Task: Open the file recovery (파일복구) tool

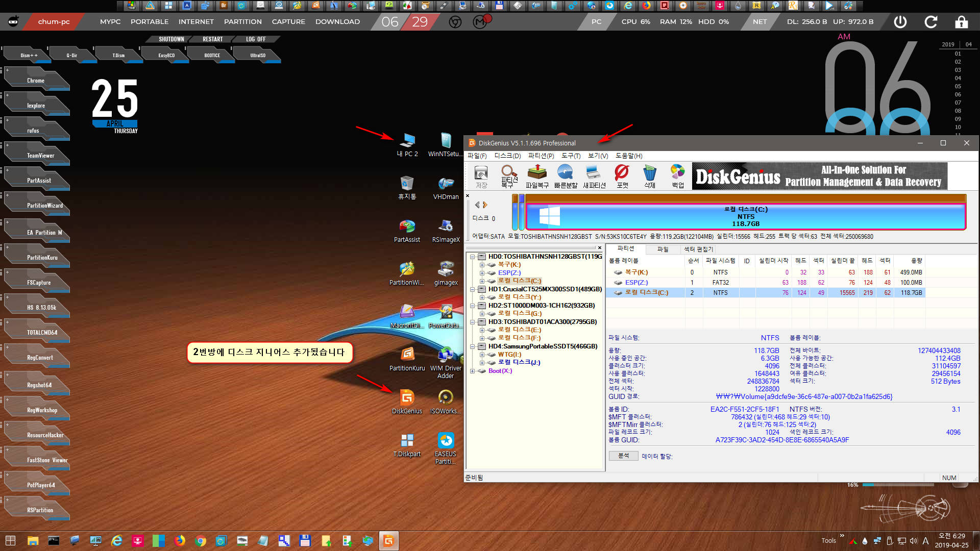Action: (x=537, y=177)
